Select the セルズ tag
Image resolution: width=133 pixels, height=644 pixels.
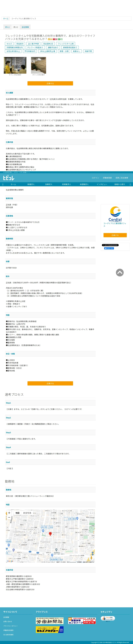(9, 44)
